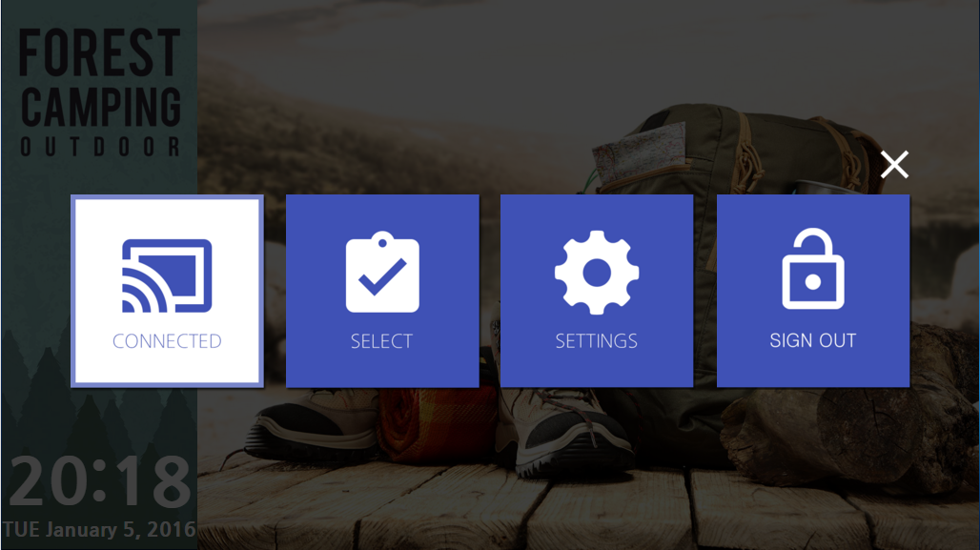Click the TUE January 5, 2016 date
Screen dimensions: 980x550
(99, 530)
